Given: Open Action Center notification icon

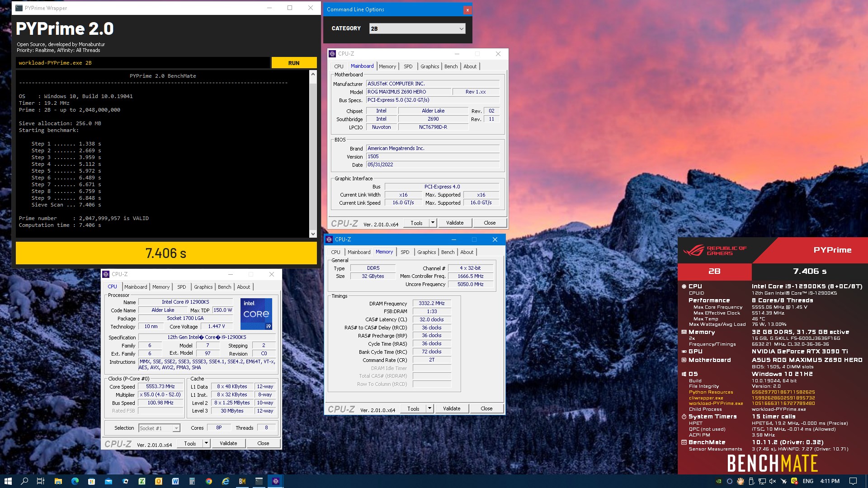Looking at the screenshot, I should pyautogui.click(x=853, y=481).
